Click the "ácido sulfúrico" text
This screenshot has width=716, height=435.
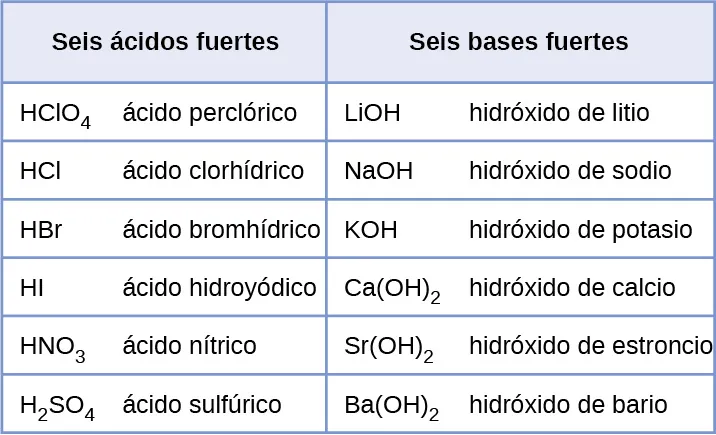pyautogui.click(x=201, y=405)
